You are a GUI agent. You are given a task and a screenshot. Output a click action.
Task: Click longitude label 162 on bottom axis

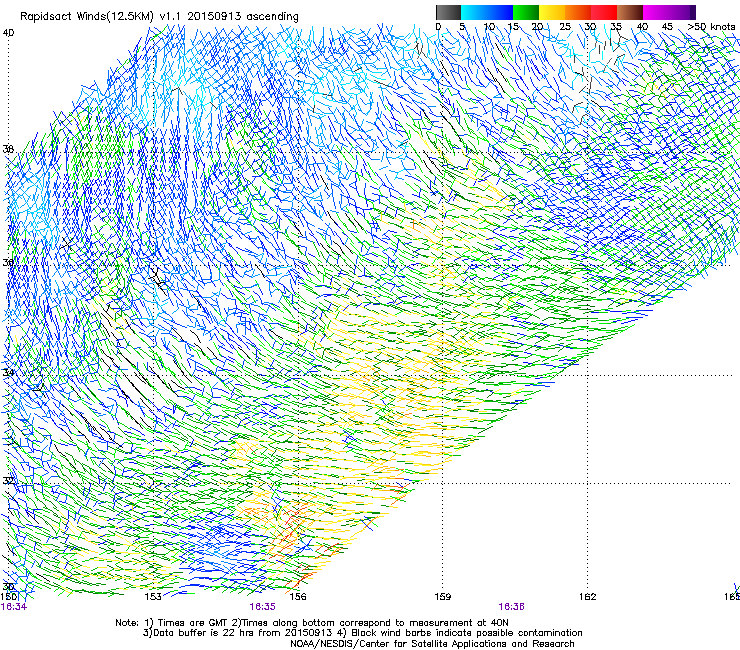point(587,597)
